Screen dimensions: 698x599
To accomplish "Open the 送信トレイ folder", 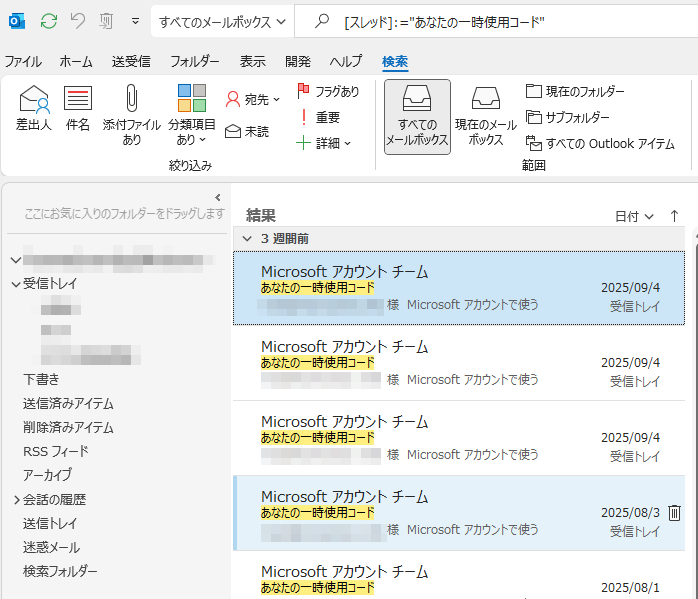I will 50,523.
